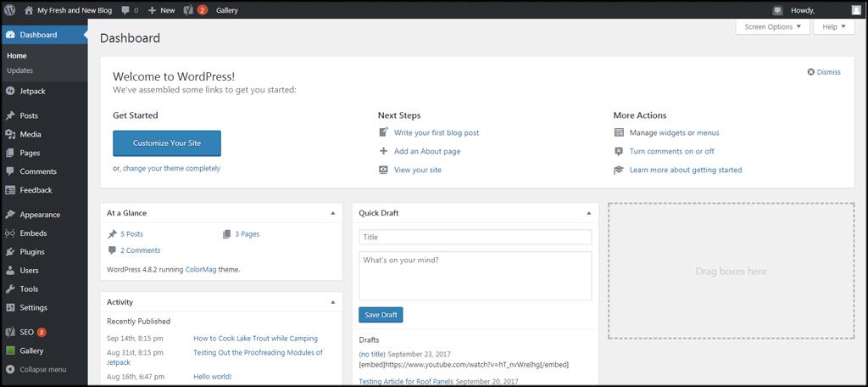Click the Yoast SEO icon in admin bar
The height and width of the screenshot is (387, 868).
[188, 10]
